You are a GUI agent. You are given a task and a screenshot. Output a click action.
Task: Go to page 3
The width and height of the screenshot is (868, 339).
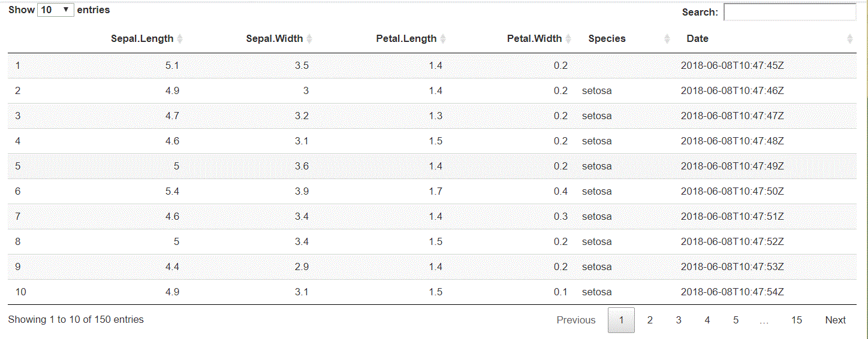679,320
